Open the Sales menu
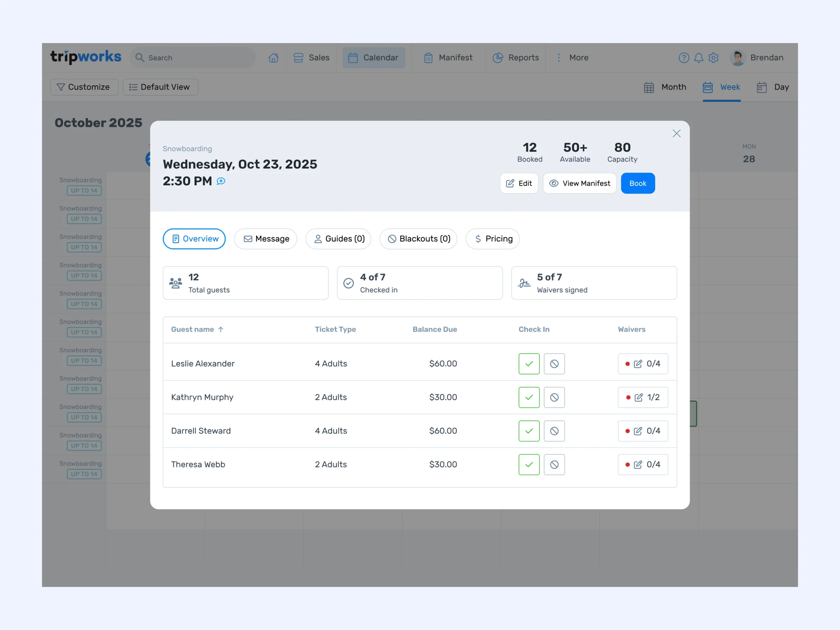Image resolution: width=840 pixels, height=630 pixels. click(311, 58)
